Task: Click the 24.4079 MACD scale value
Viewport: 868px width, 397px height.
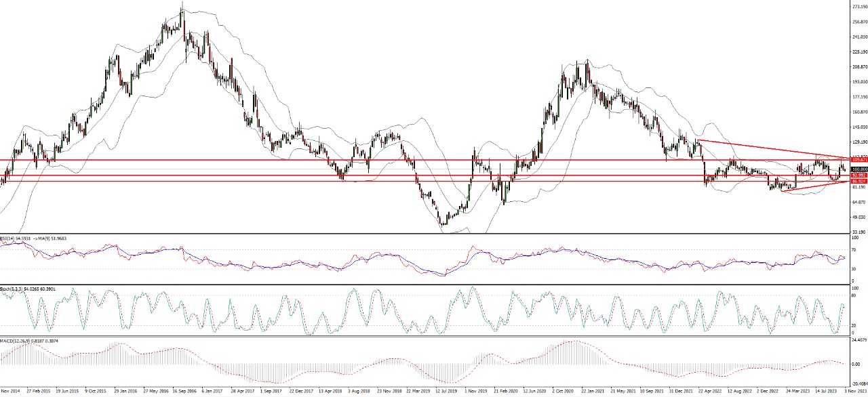Action: point(859,341)
